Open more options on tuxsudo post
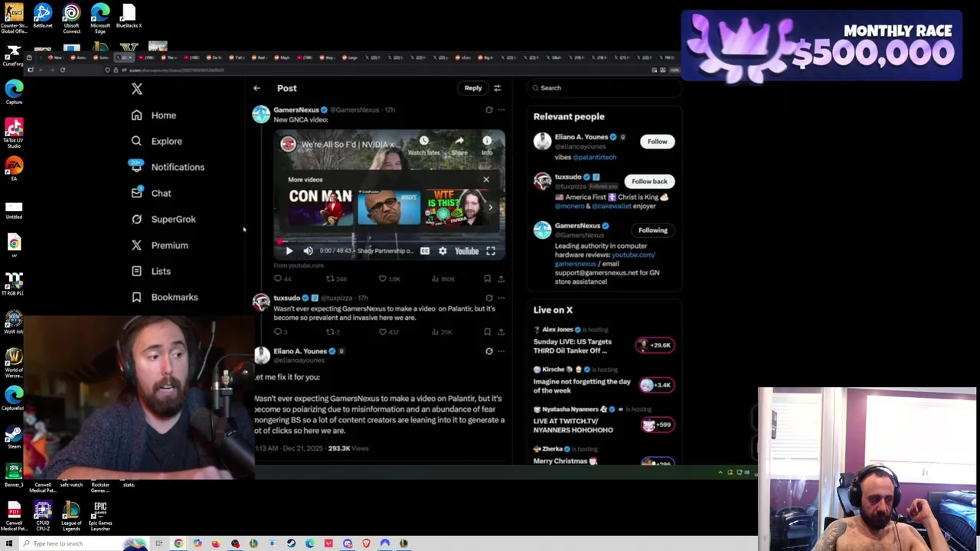This screenshot has width=980, height=551. click(x=501, y=298)
